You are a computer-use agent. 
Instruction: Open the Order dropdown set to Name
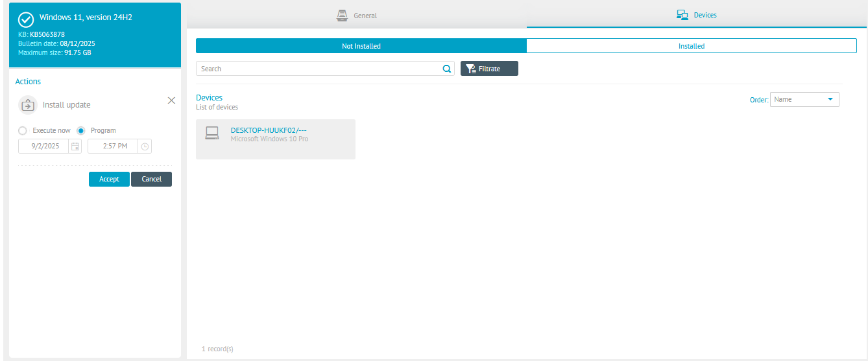(x=804, y=100)
